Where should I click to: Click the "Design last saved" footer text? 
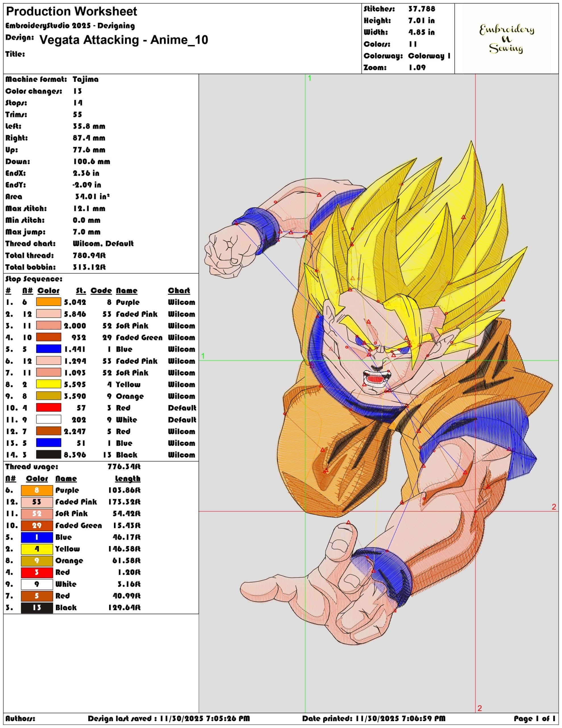[121, 719]
